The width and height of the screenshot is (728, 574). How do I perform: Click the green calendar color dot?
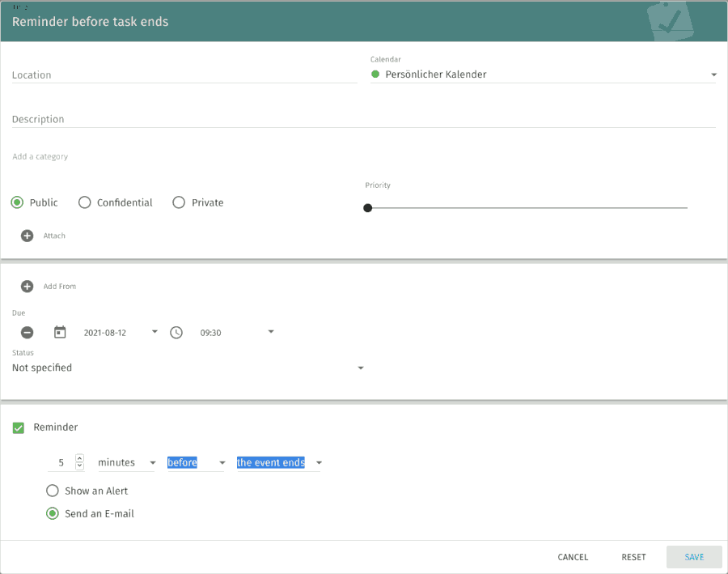(x=375, y=74)
